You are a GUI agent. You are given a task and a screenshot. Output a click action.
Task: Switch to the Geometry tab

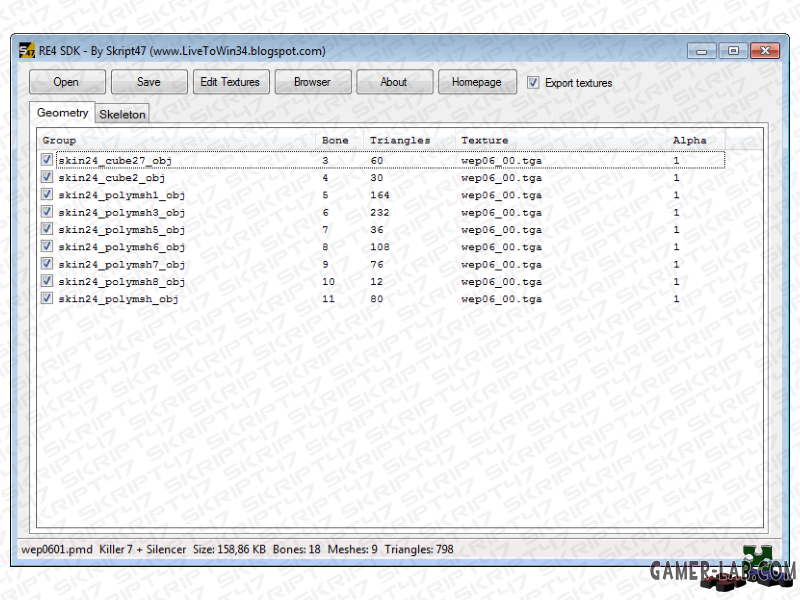[x=62, y=113]
